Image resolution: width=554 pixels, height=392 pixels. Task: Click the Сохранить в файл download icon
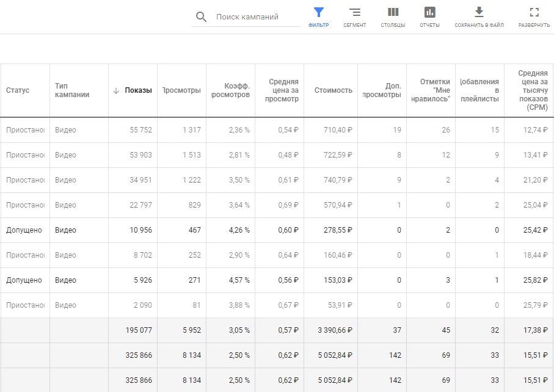479,12
